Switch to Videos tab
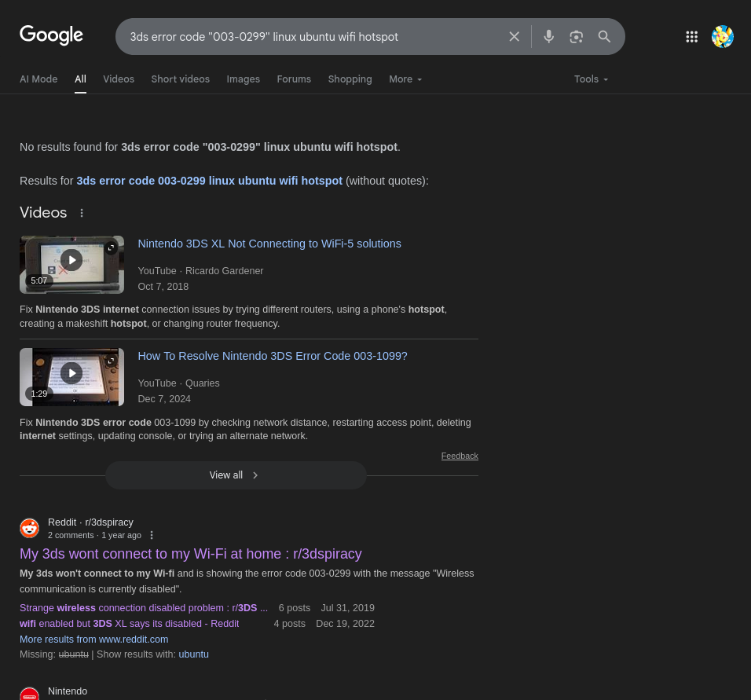This screenshot has width=751, height=700. [x=119, y=79]
